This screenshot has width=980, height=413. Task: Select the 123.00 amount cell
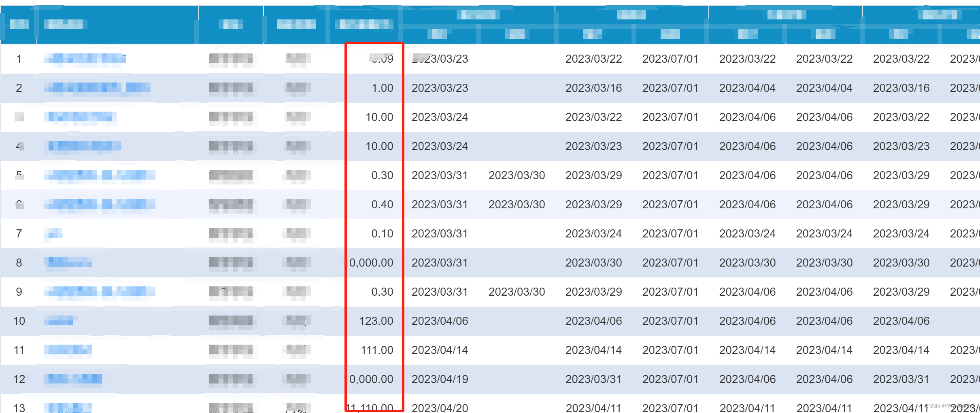(x=376, y=321)
